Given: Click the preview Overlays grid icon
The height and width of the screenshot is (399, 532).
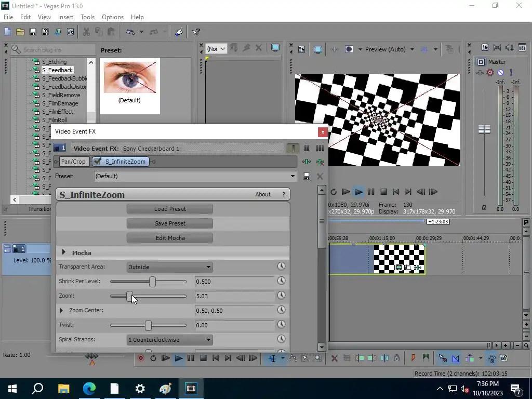Looking at the screenshot, I should coord(424,49).
